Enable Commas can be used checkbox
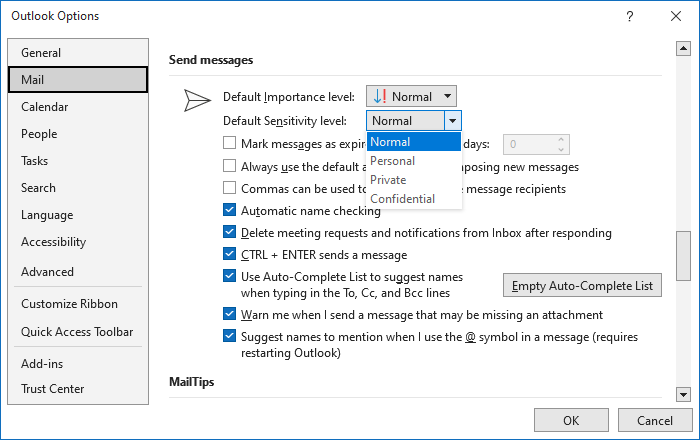Screen dimensions: 700x440 [x=229, y=187]
